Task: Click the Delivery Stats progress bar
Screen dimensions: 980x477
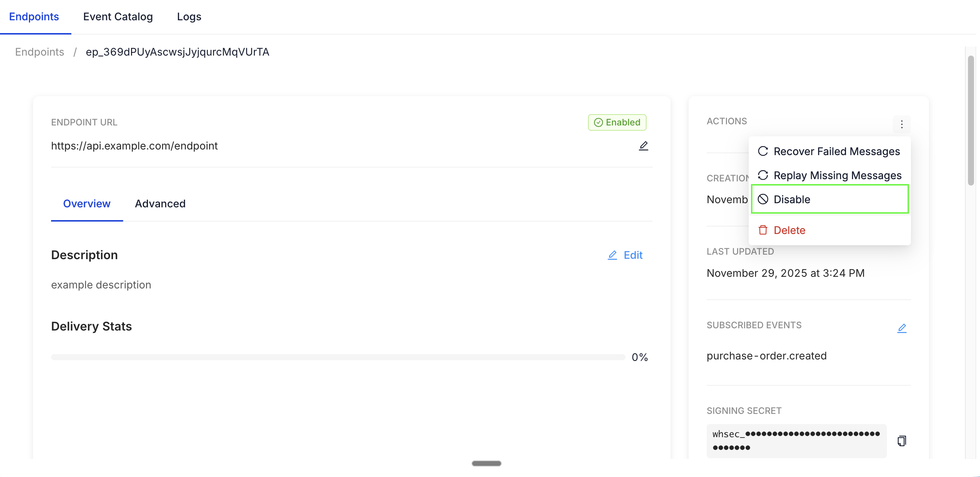Action: [338, 357]
